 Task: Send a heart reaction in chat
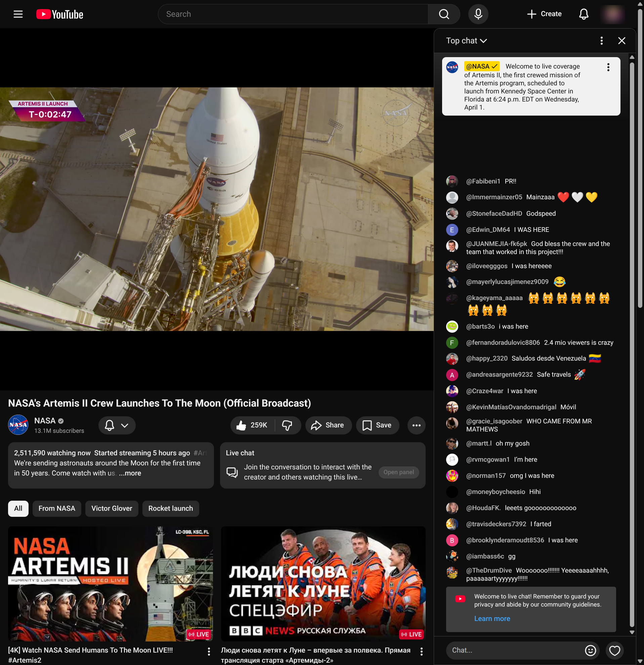click(x=614, y=650)
